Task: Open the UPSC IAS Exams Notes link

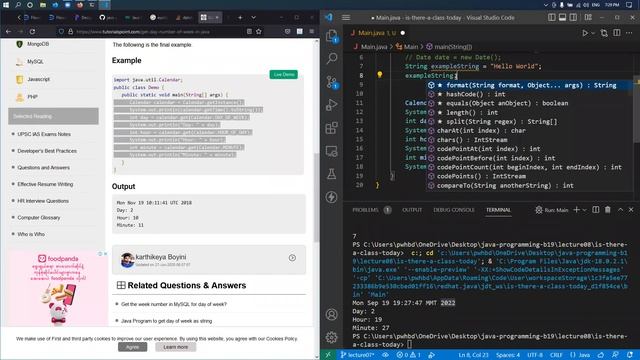Action: (x=44, y=134)
